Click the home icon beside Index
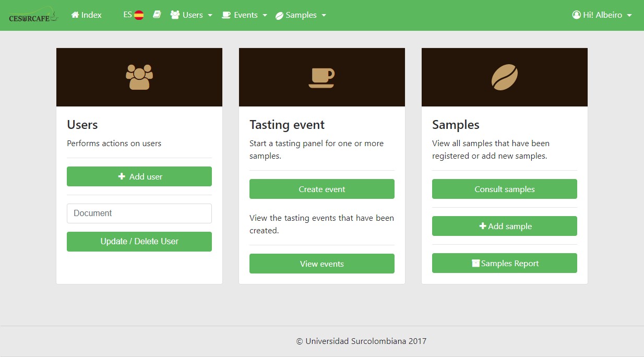This screenshot has width=644, height=357. pos(75,15)
